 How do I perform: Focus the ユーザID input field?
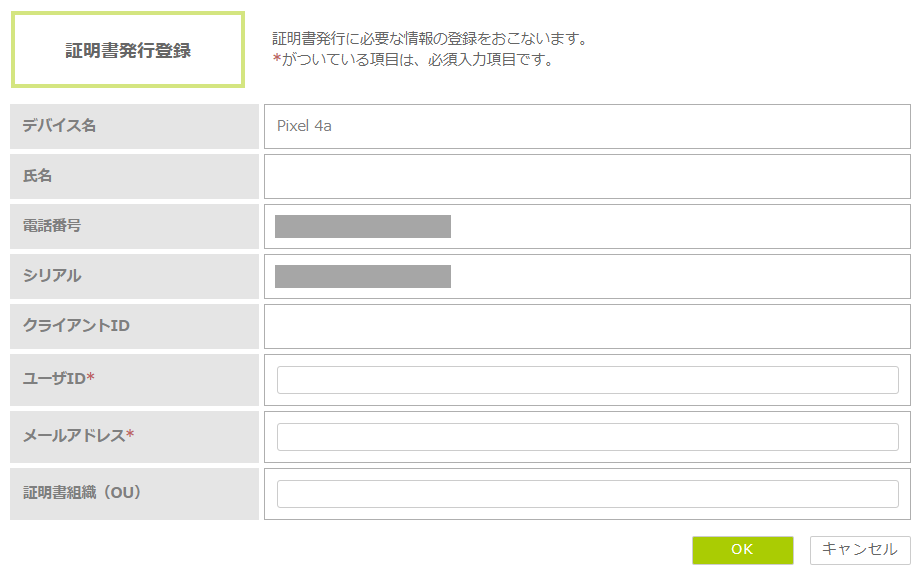587,380
